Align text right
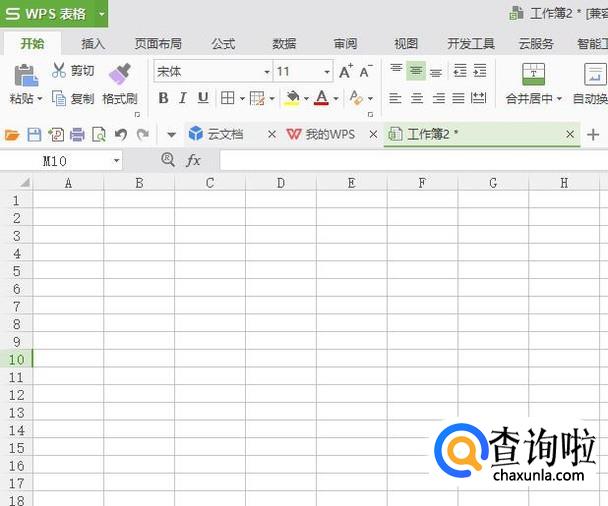Image resolution: width=608 pixels, height=506 pixels. point(439,98)
